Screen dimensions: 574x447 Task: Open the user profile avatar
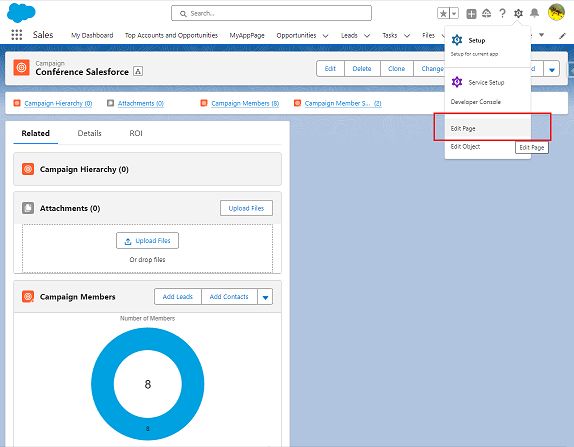(x=556, y=12)
